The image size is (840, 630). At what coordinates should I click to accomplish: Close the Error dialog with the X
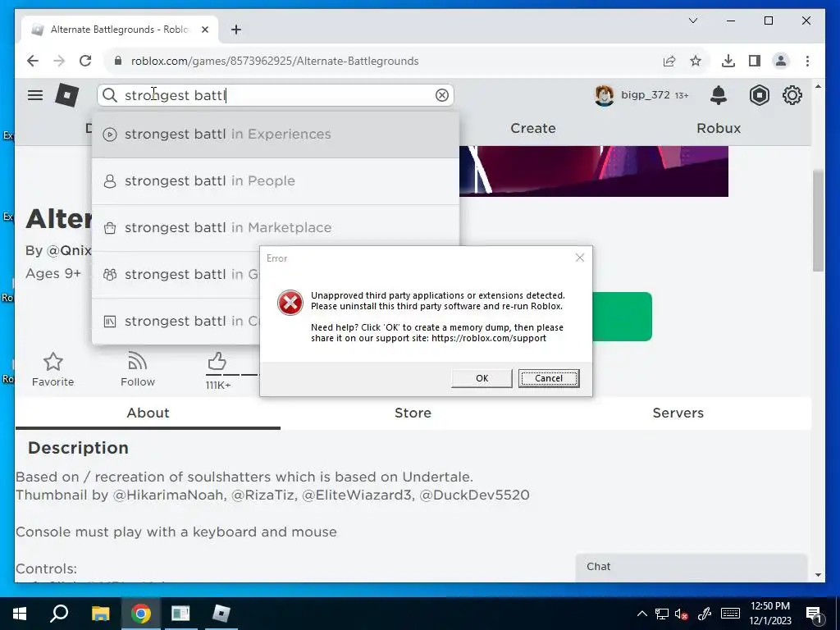click(x=580, y=258)
